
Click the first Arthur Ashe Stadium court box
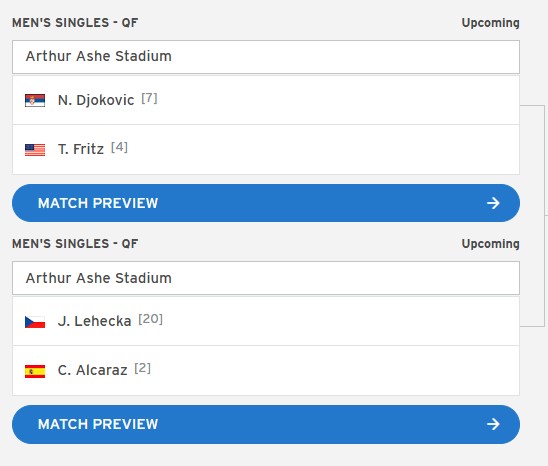pyautogui.click(x=266, y=57)
